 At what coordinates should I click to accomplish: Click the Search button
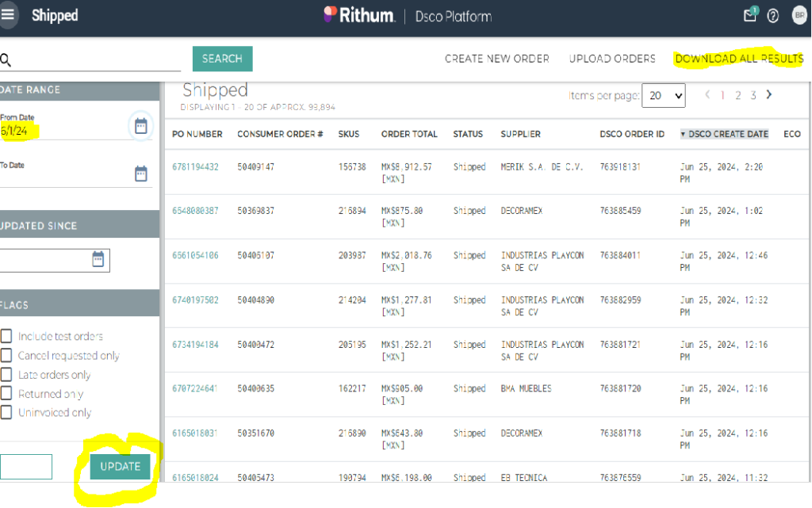223,59
